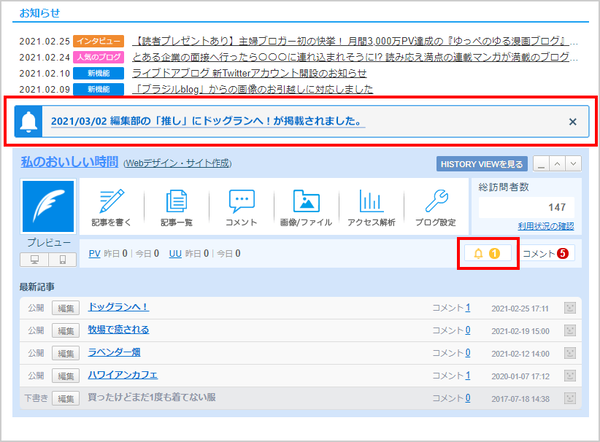
Task: Open comment count for the draft article
Action: (x=468, y=398)
